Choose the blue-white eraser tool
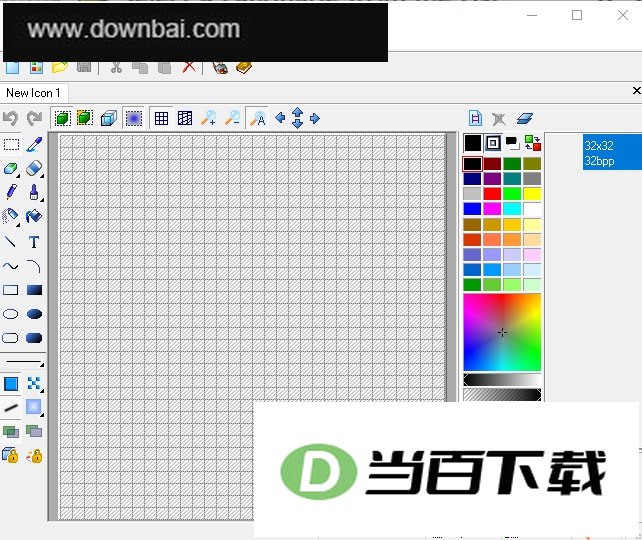 (x=34, y=168)
